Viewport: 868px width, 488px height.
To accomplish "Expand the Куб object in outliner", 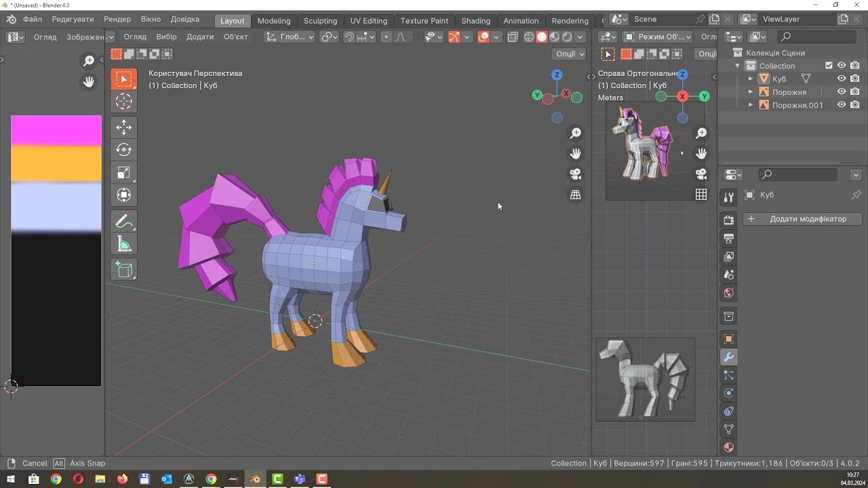I will coord(751,79).
